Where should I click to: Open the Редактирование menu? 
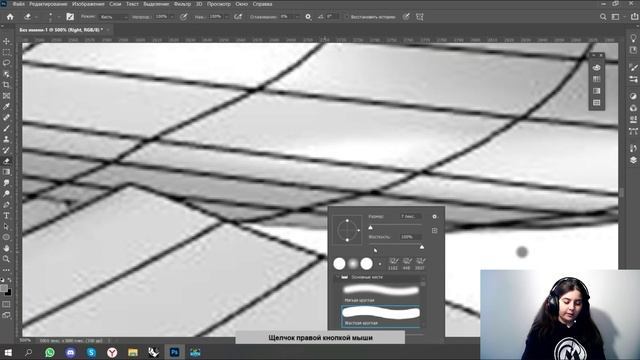click(x=48, y=4)
